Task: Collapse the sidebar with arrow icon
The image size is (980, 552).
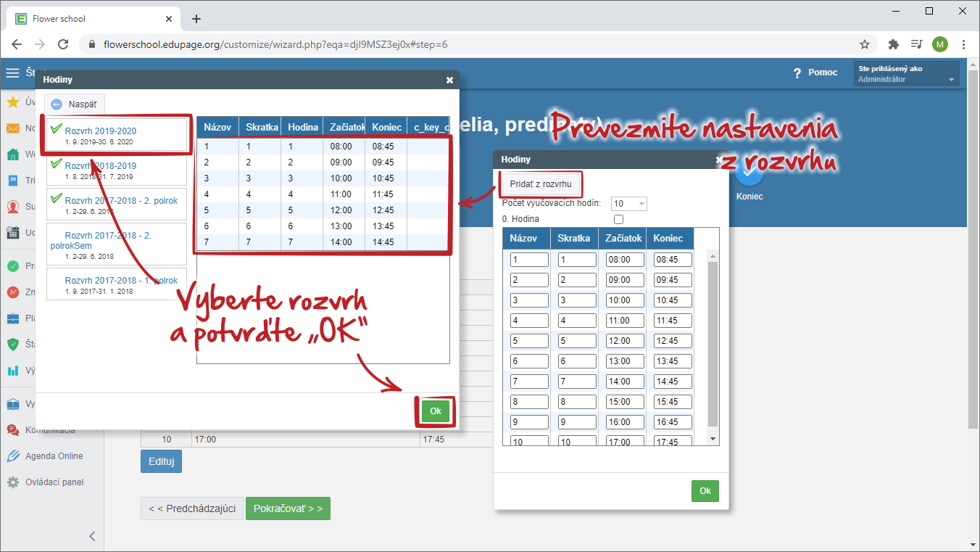Action: (x=92, y=536)
